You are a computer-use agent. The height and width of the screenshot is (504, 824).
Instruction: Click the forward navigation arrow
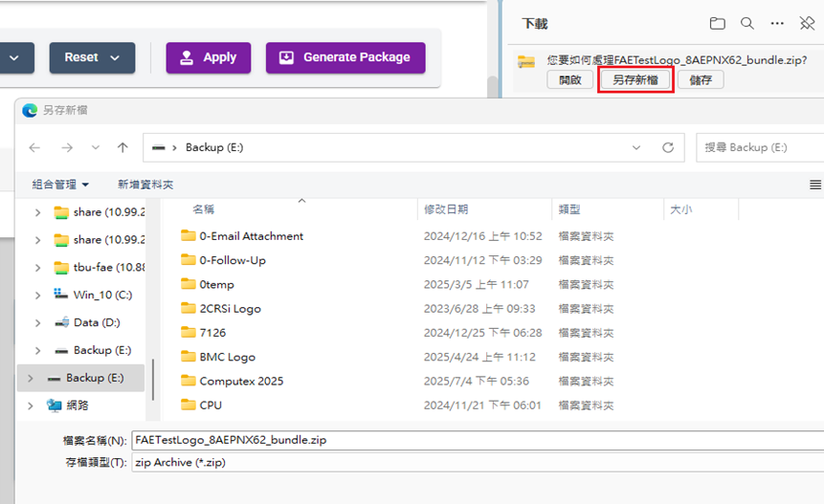click(68, 147)
